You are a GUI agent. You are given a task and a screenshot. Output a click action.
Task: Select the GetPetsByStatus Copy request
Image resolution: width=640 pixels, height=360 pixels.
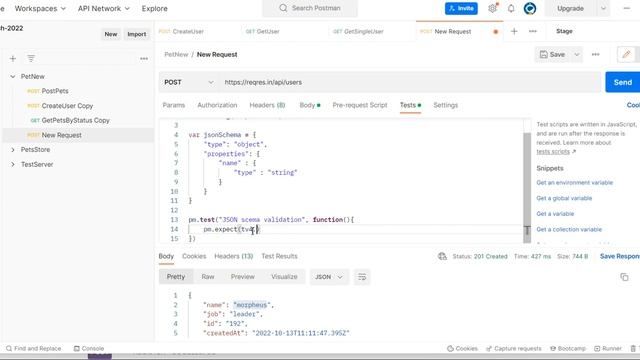76,120
